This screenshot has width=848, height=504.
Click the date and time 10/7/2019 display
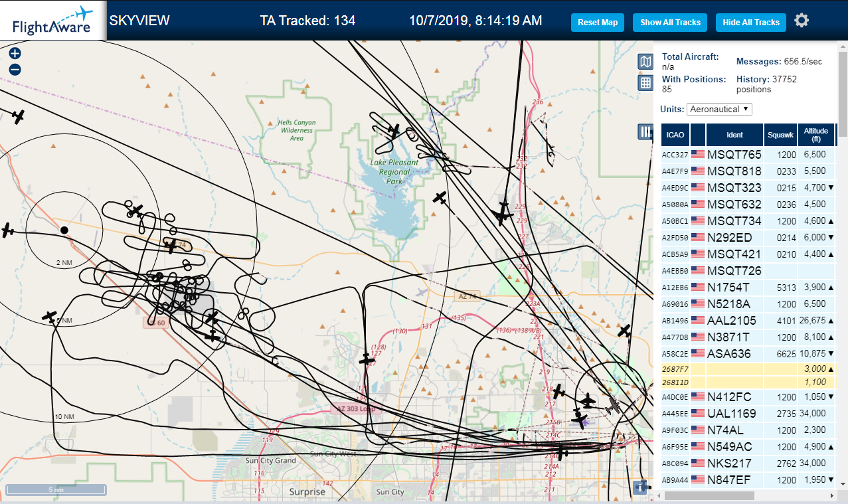click(x=475, y=21)
